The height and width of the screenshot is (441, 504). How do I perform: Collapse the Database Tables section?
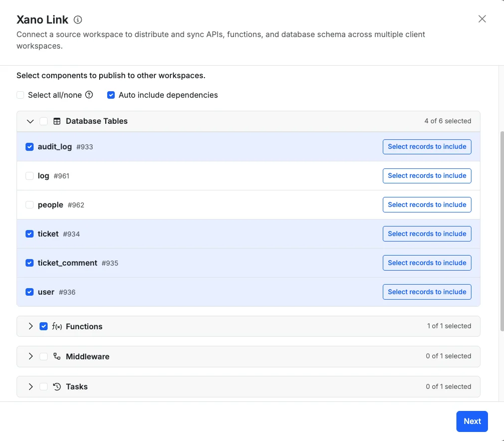pyautogui.click(x=30, y=121)
